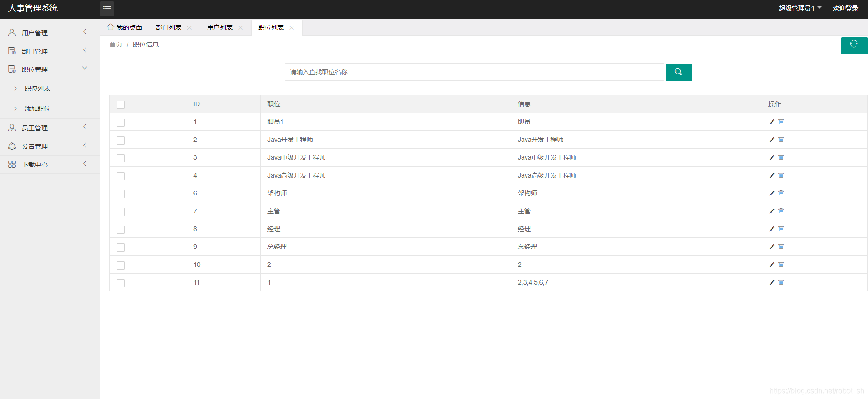868x399 pixels.
Task: Check the box for ID 11 row
Action: point(121,283)
